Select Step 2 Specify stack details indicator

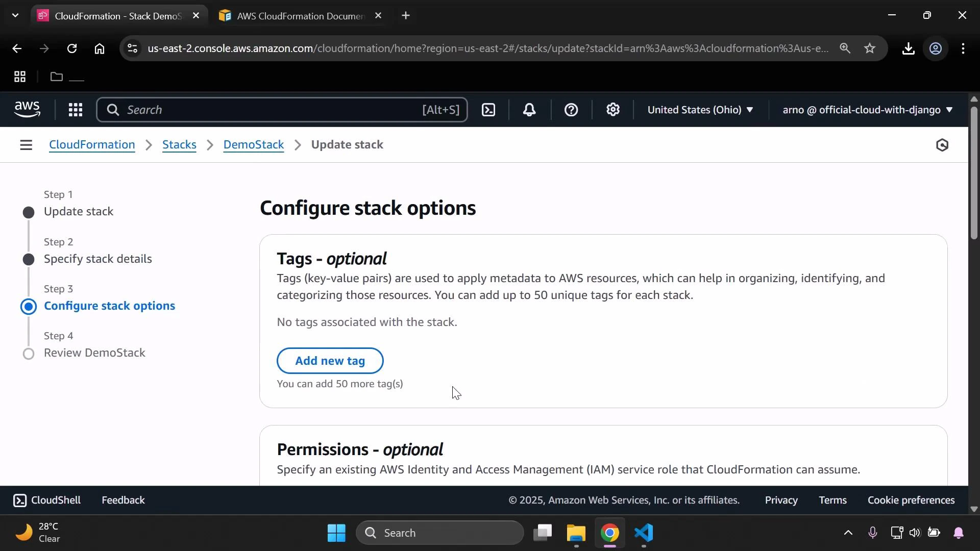pyautogui.click(x=29, y=259)
